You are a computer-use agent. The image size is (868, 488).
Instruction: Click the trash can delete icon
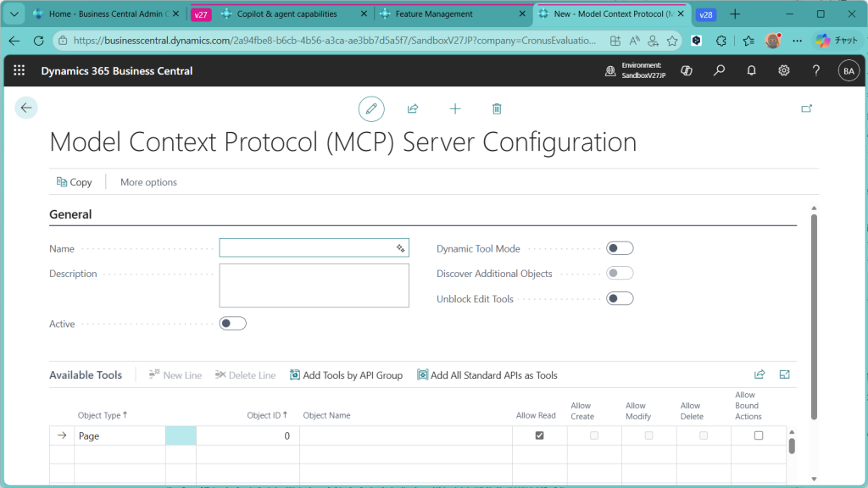click(497, 108)
